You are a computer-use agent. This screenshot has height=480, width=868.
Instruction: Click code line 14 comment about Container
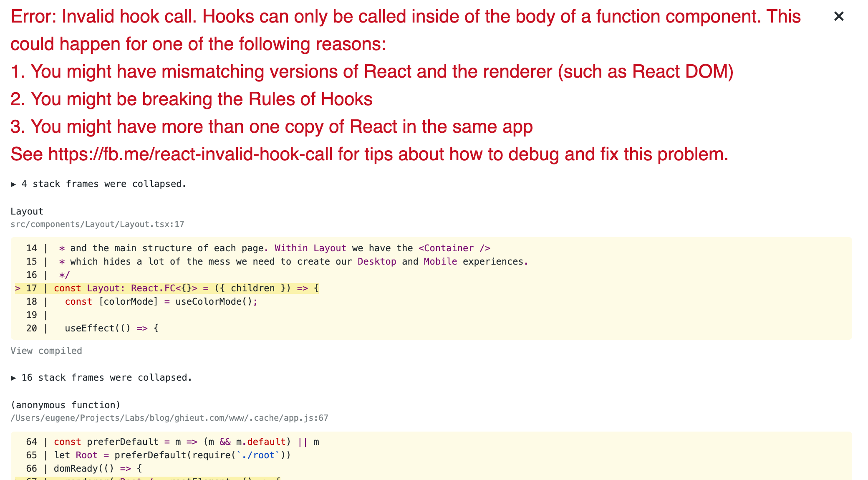[x=258, y=248]
